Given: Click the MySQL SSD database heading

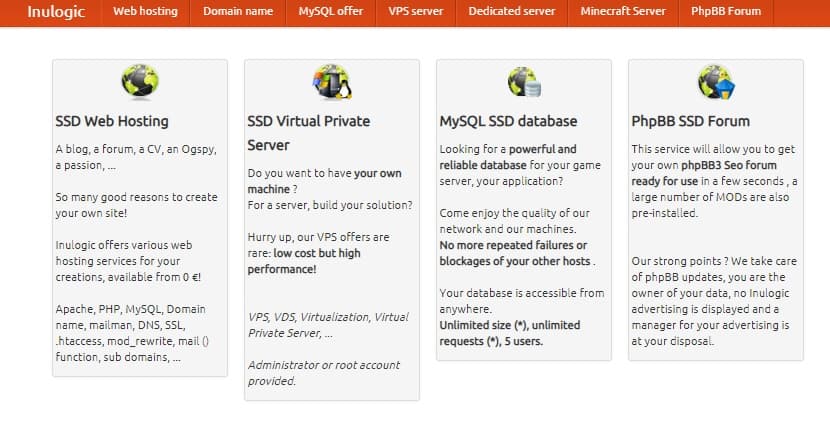Looking at the screenshot, I should pyautogui.click(x=508, y=121).
